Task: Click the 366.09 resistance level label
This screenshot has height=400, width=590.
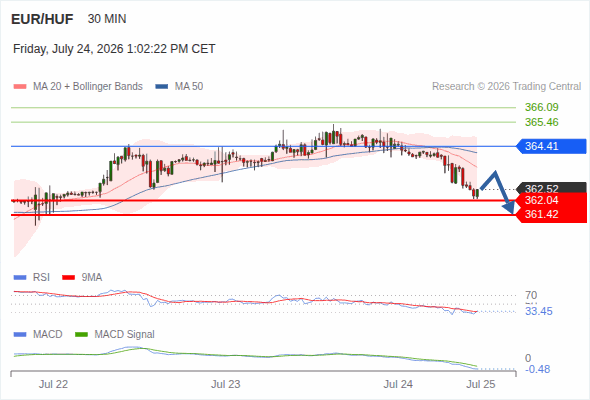Action: point(541,107)
